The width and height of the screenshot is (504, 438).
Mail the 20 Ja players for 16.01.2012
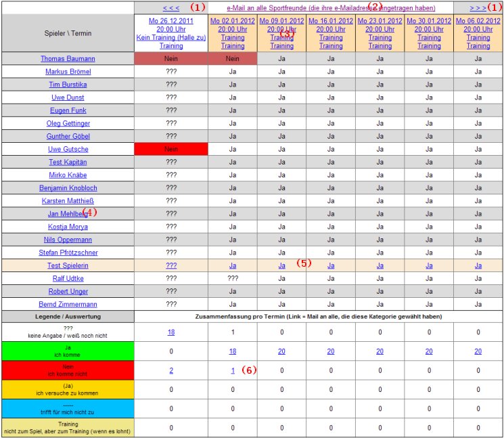pyautogui.click(x=331, y=351)
